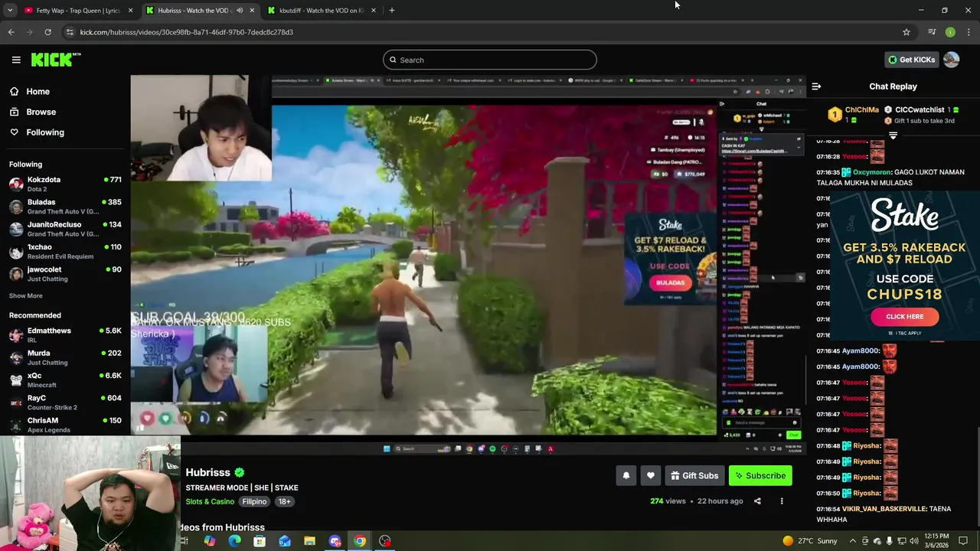Viewport: 980px width, 551px height.
Task: Open Chrome's three-dot menu
Action: coord(969,32)
